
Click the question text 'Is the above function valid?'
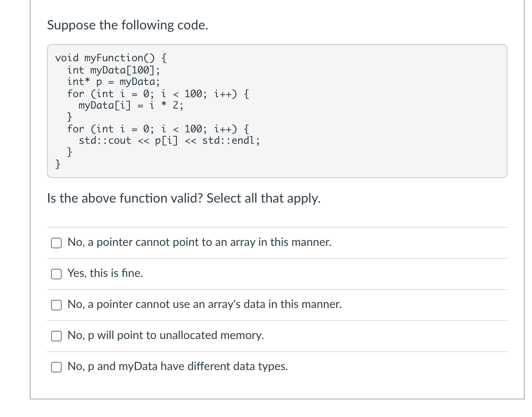(x=122, y=198)
